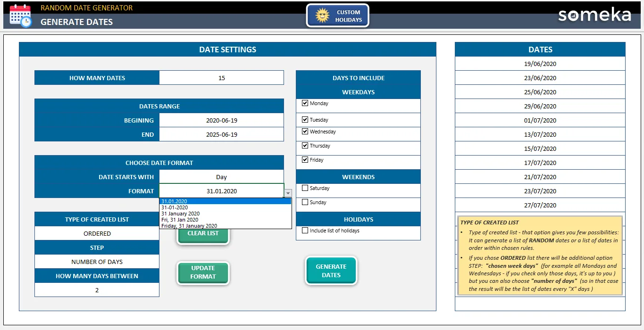Select Fri, 31 Jan 2020 format
Screen dimensions: 644x330
point(226,220)
